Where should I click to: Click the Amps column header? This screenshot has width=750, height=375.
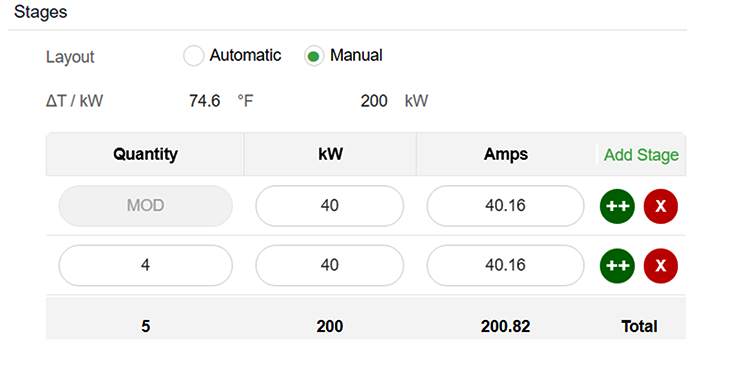coord(506,154)
